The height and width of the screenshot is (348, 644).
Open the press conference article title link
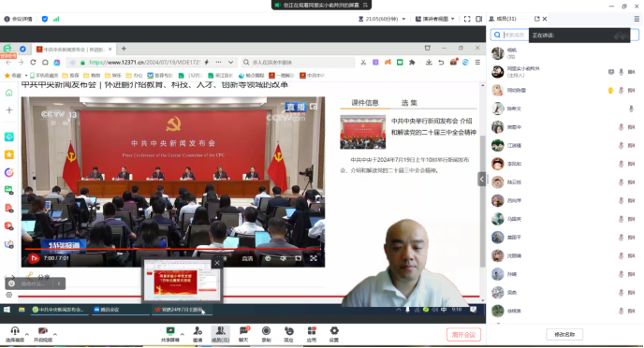tap(433, 126)
